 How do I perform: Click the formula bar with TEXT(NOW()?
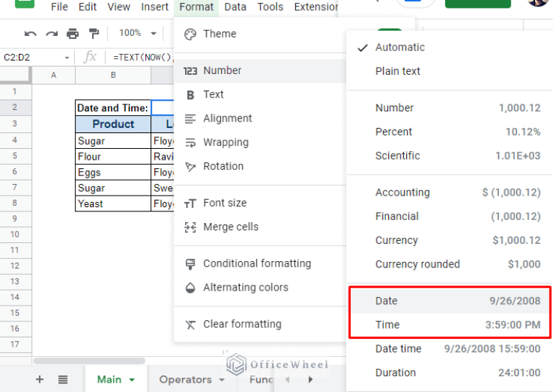coord(143,57)
